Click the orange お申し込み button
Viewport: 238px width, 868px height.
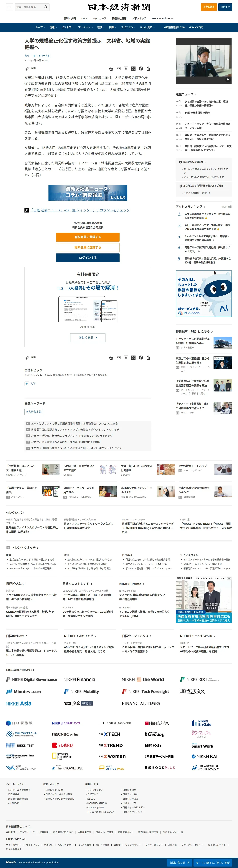[209, 7]
